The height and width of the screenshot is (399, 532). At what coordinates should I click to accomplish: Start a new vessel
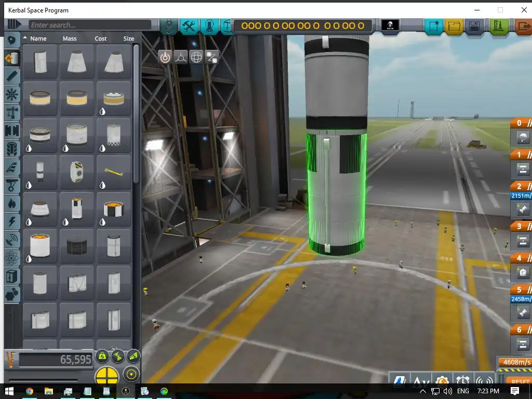pyautogui.click(x=434, y=26)
